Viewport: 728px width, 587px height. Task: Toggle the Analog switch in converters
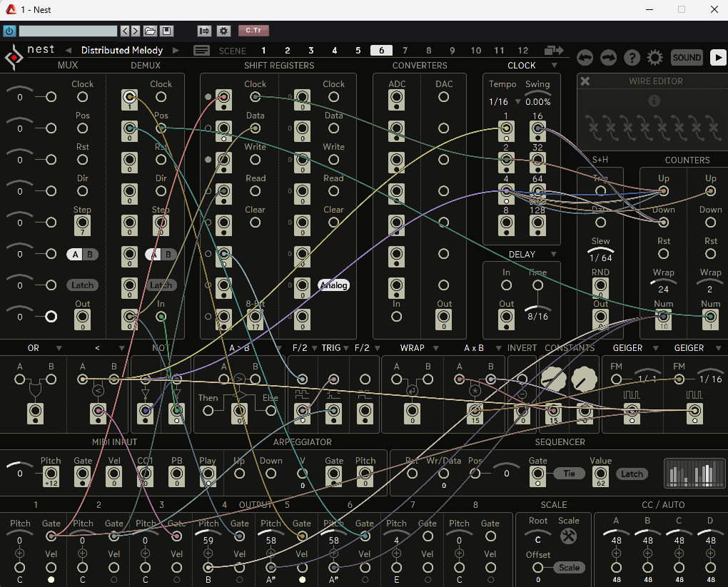(334, 285)
